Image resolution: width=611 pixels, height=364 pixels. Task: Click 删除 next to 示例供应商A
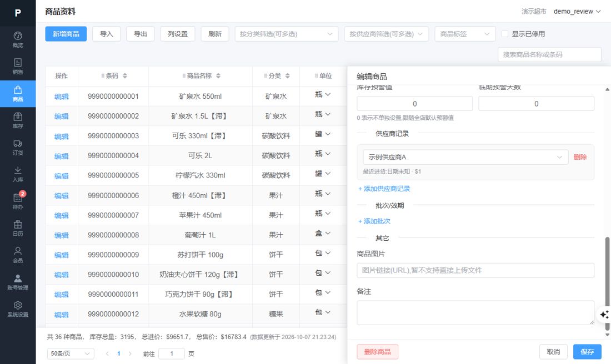tap(580, 157)
